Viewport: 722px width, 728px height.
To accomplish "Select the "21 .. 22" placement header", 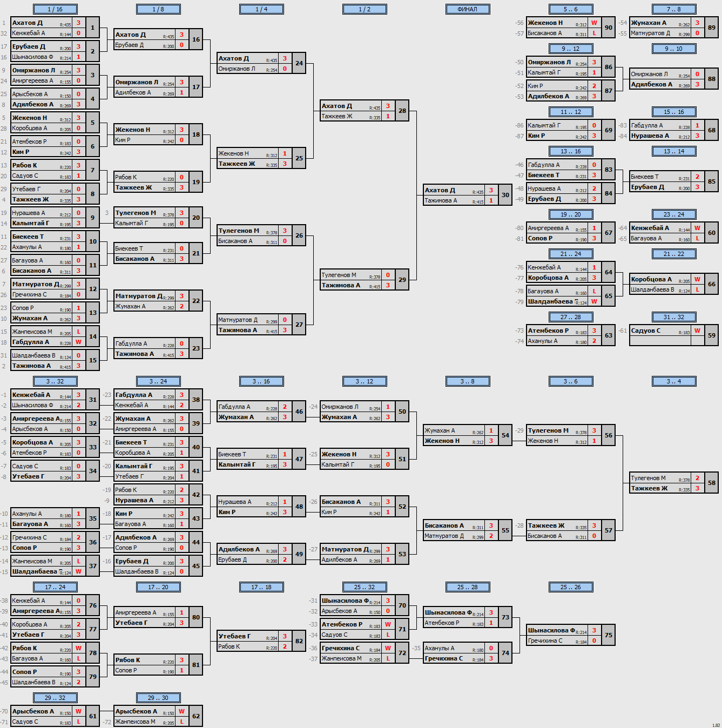I will (x=674, y=254).
